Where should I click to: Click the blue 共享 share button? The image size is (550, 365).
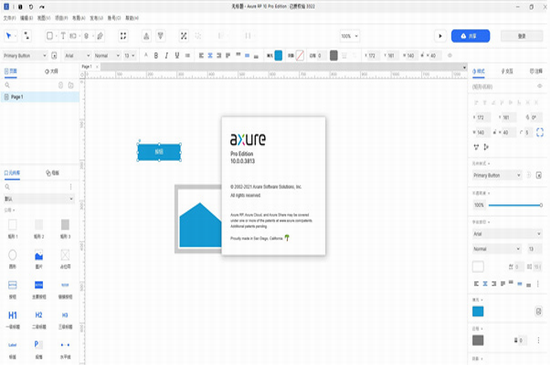470,36
